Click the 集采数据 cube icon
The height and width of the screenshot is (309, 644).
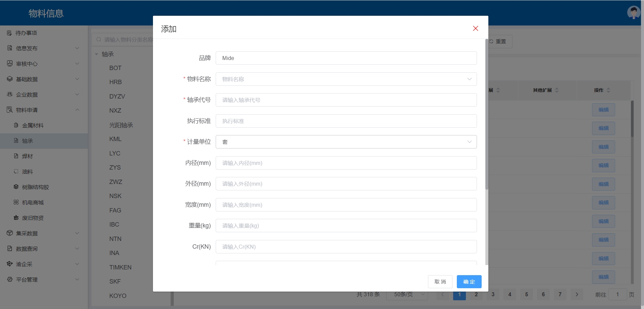(10, 233)
